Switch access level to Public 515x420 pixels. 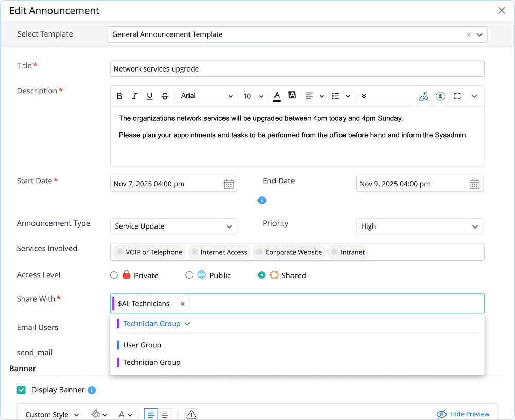coord(190,275)
